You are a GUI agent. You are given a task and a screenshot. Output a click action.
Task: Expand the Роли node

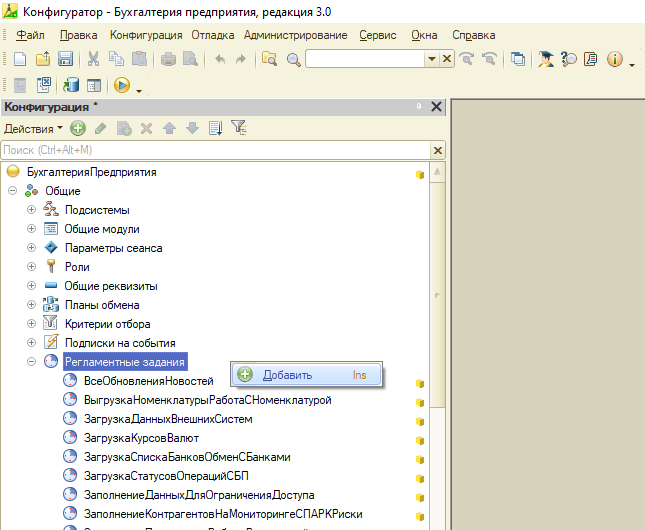31,267
